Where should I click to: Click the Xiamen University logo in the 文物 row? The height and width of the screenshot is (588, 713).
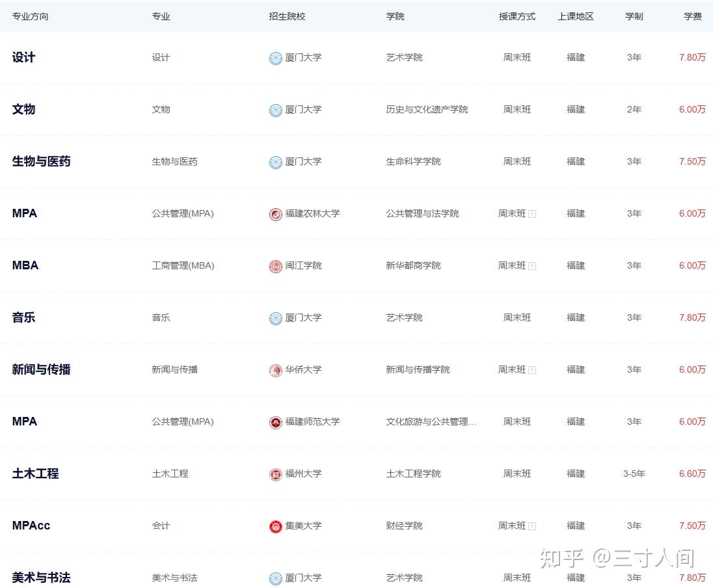276,110
